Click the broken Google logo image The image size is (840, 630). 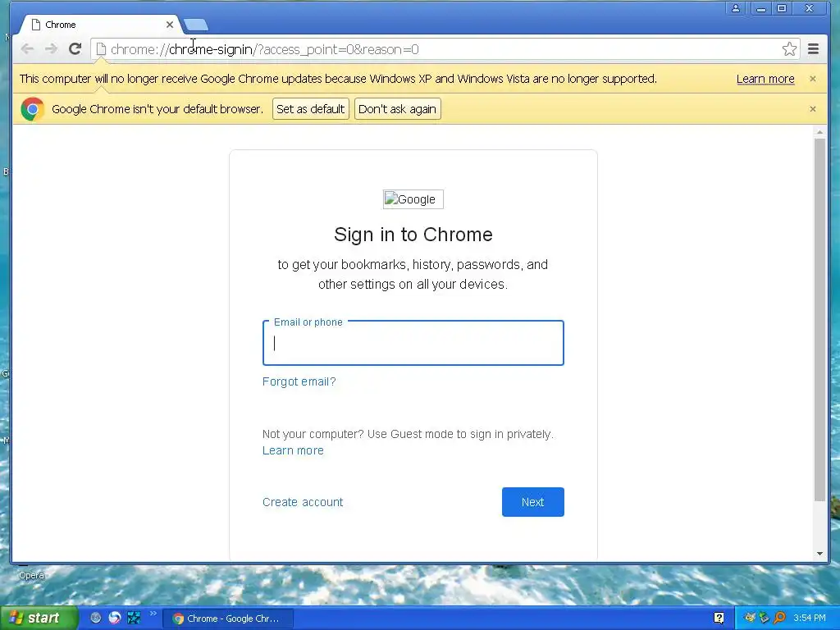point(413,199)
